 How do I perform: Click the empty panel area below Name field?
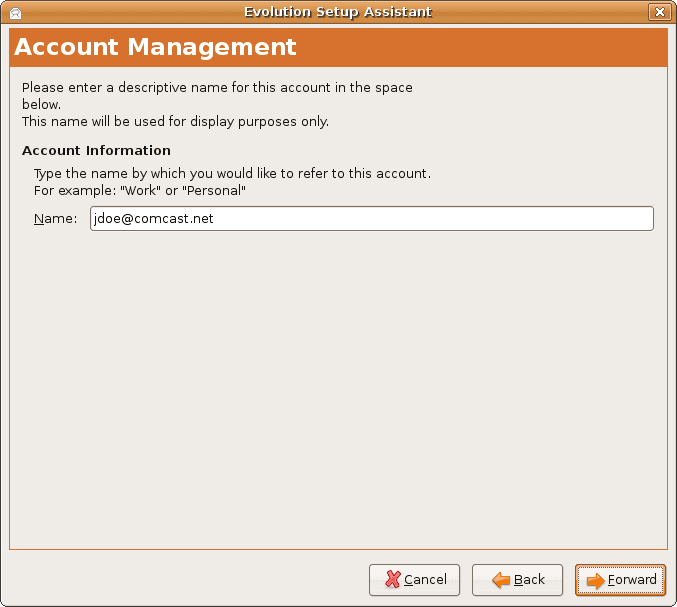pyautogui.click(x=338, y=390)
